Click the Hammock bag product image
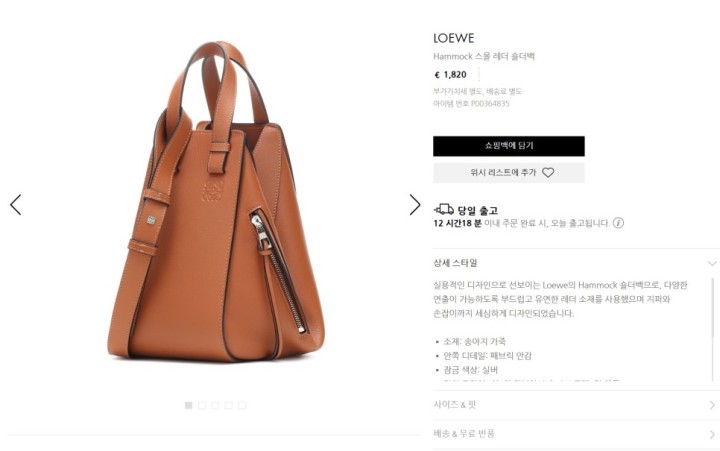This screenshot has height=451, width=720. click(216, 202)
